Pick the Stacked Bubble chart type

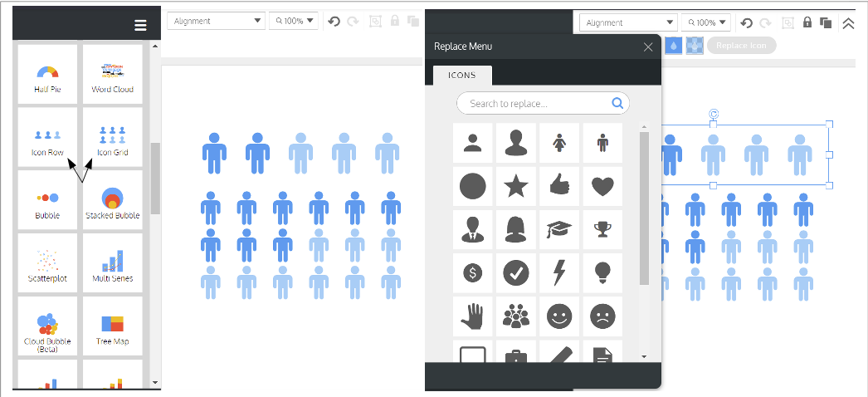112,200
